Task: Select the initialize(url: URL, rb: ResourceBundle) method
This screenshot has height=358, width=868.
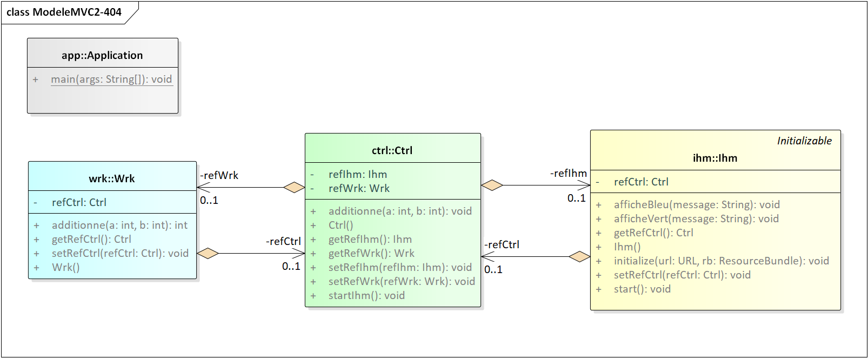Action: 721,261
